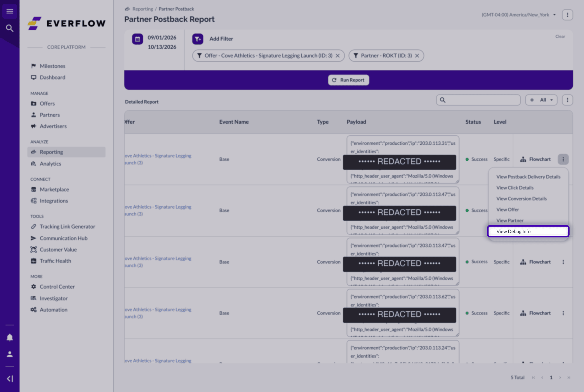The height and width of the screenshot is (392, 584).
Task: Open Flowchart for the 203.0.113.31 row
Action: click(x=535, y=159)
